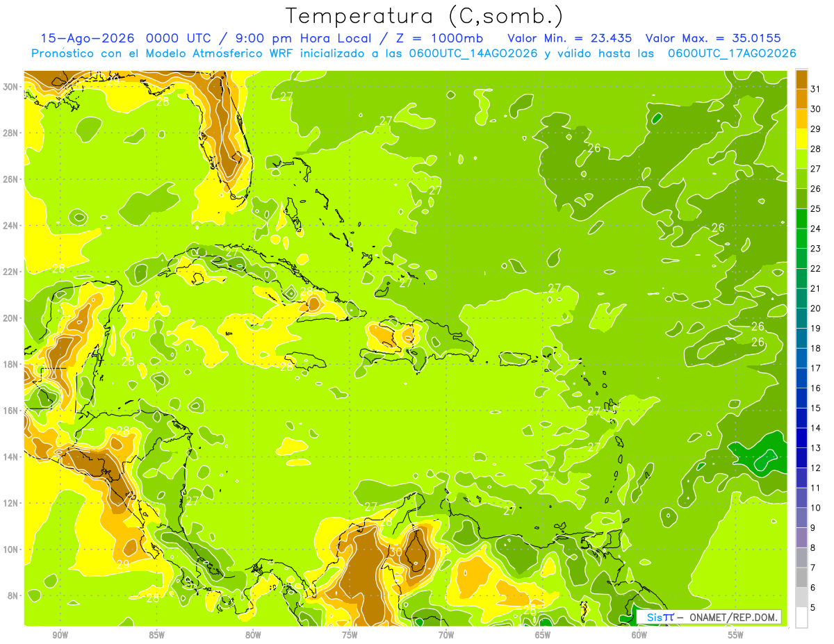Click the 8N latitude axis label

click(x=13, y=595)
